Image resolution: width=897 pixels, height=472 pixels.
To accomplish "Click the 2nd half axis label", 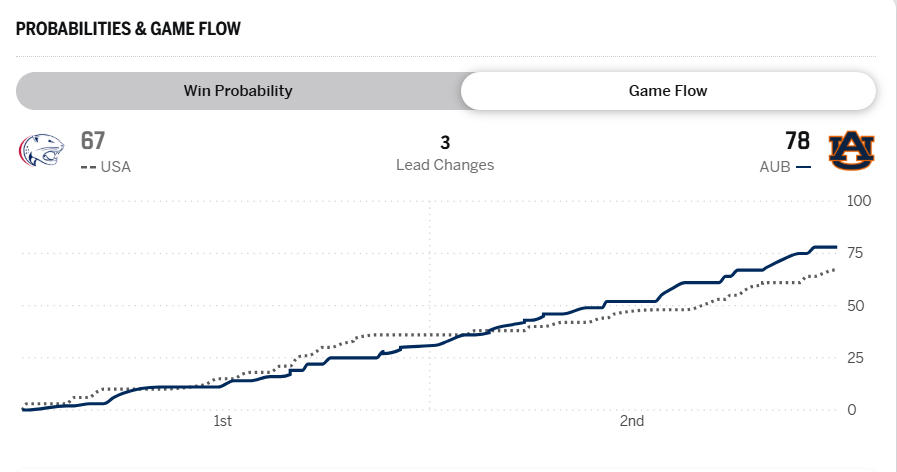I will (631, 421).
